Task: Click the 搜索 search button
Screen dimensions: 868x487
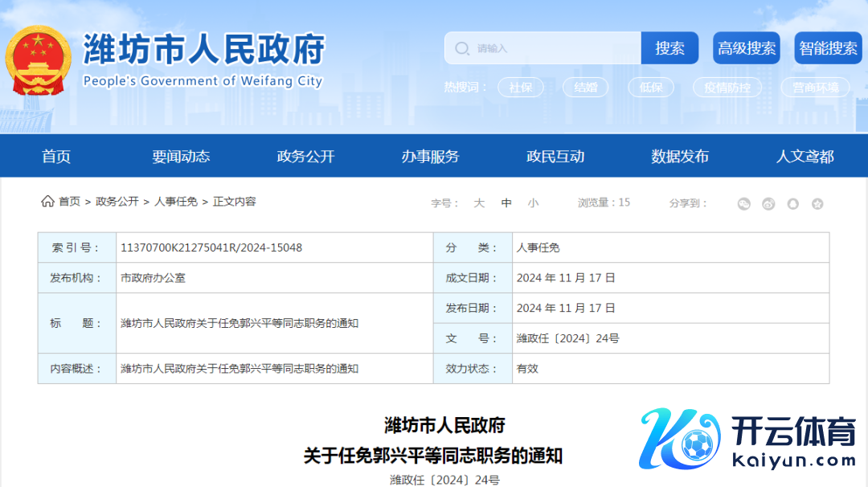Action: point(669,48)
